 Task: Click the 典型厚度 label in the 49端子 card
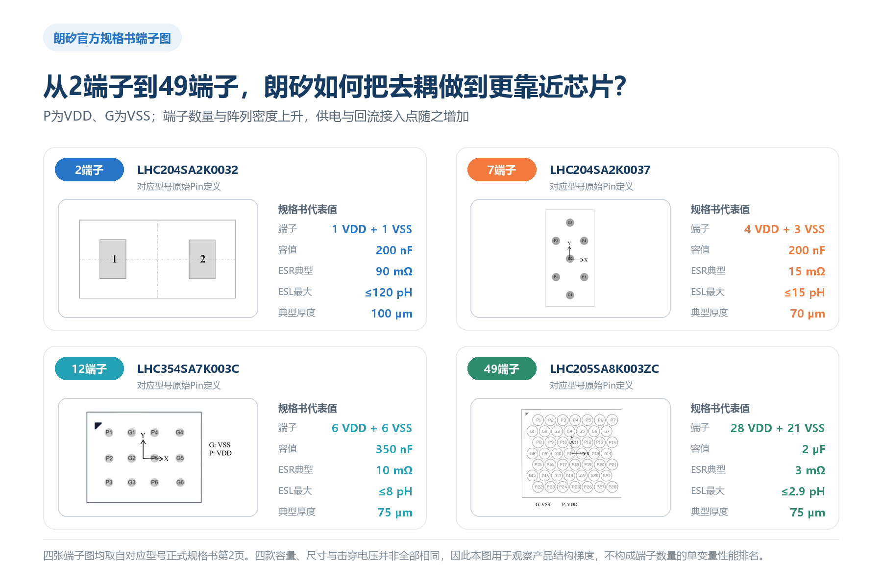point(710,512)
